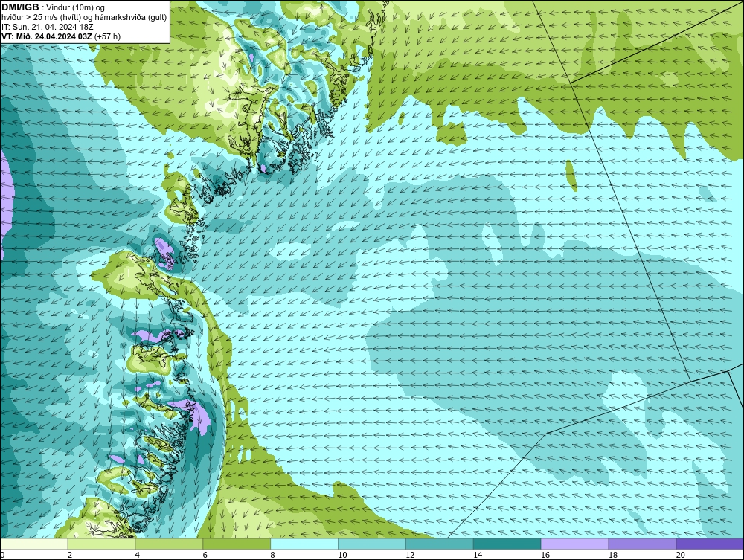Screen dimensions: 744x560
Task: Click the "DMI/IGB : Vindur (10m) og" title line
Action: click(54, 7)
